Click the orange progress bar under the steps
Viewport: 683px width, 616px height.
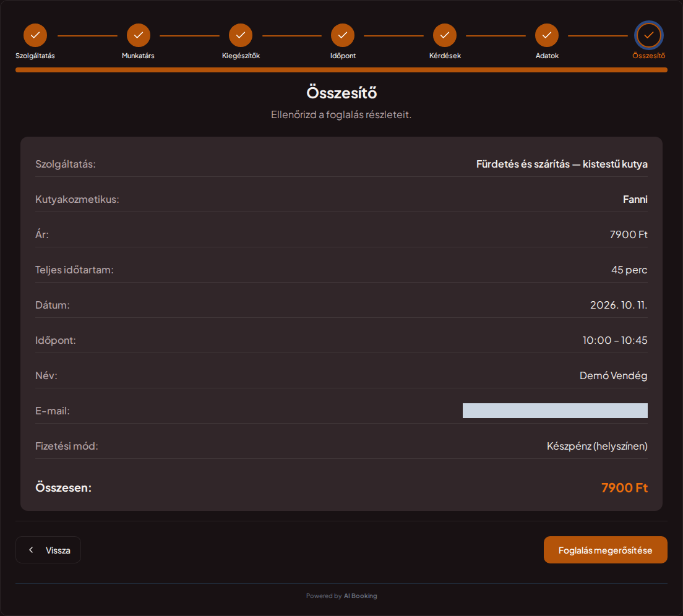pos(341,70)
